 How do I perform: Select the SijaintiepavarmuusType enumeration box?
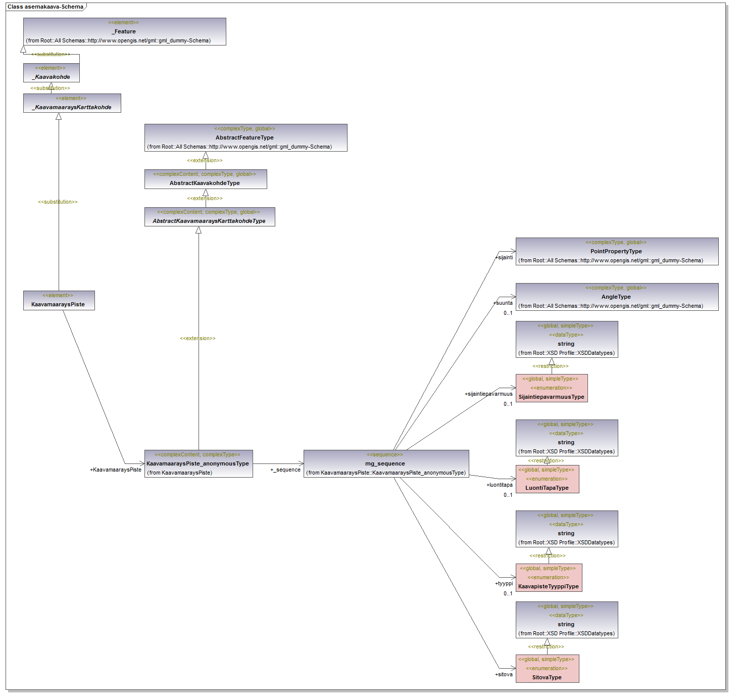pyautogui.click(x=552, y=388)
